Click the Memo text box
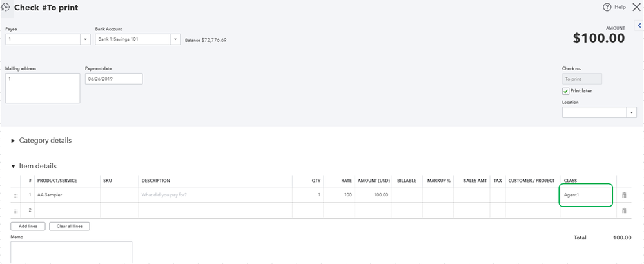Viewport: 644px width, 264px height. point(71,252)
